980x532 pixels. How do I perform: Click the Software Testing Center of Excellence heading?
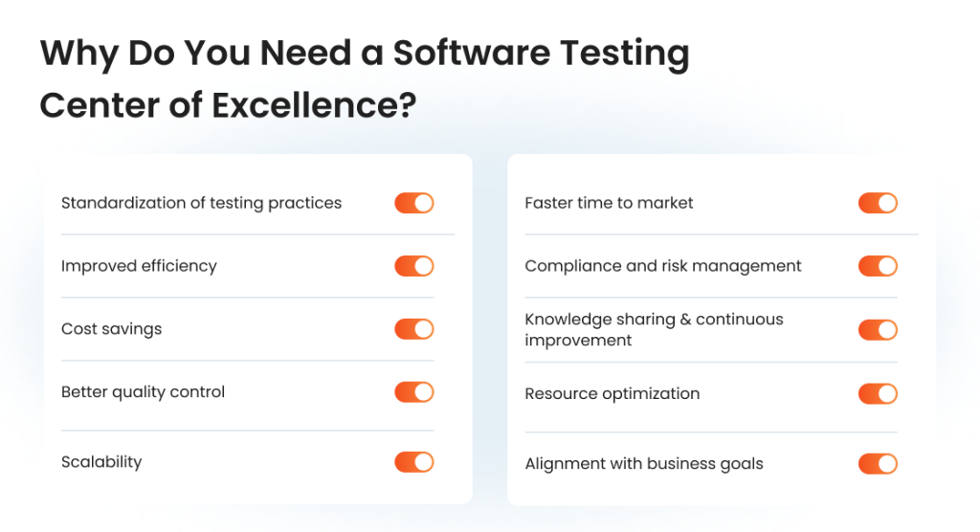coord(365,78)
